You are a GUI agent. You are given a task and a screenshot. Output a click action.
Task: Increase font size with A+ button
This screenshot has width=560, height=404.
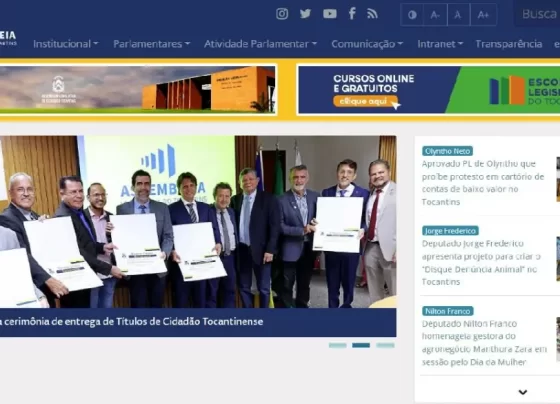coord(483,15)
